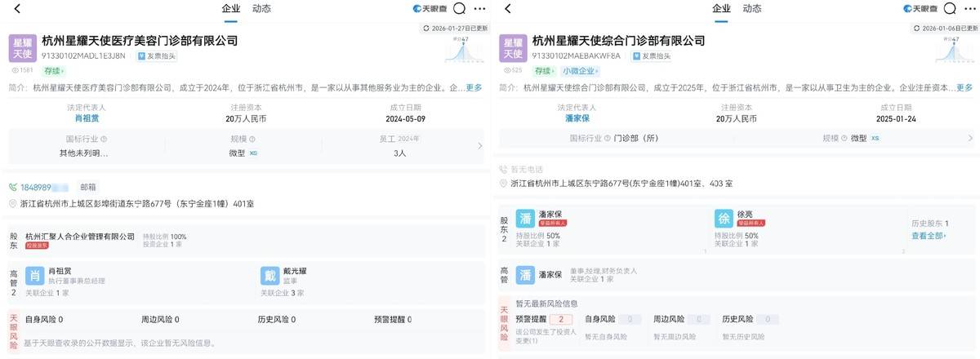Screen dimensions: 980x359
Task: Tap the phone icon beside 1848989 number
Action: (x=13, y=187)
